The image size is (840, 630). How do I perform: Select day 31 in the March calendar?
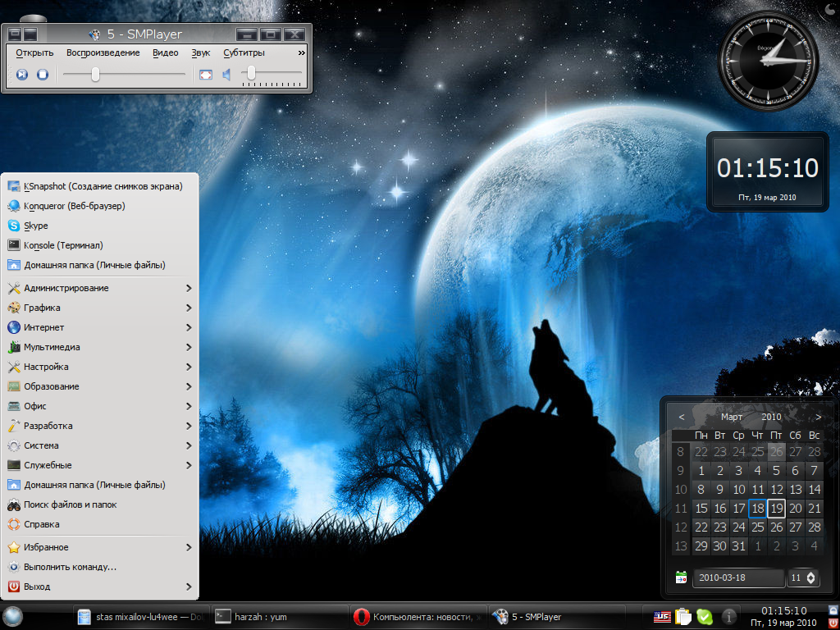pyautogui.click(x=739, y=546)
